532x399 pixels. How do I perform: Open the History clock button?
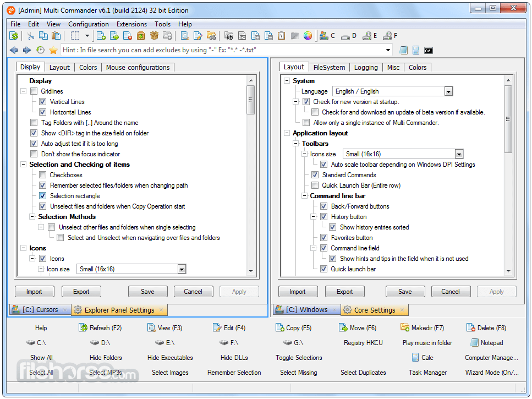[40, 50]
